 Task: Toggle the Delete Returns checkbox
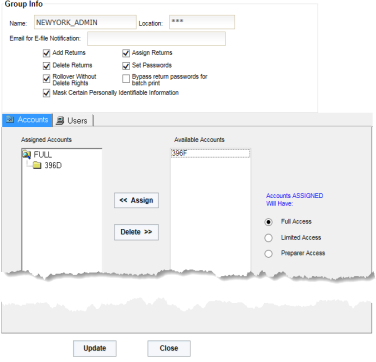(46, 66)
